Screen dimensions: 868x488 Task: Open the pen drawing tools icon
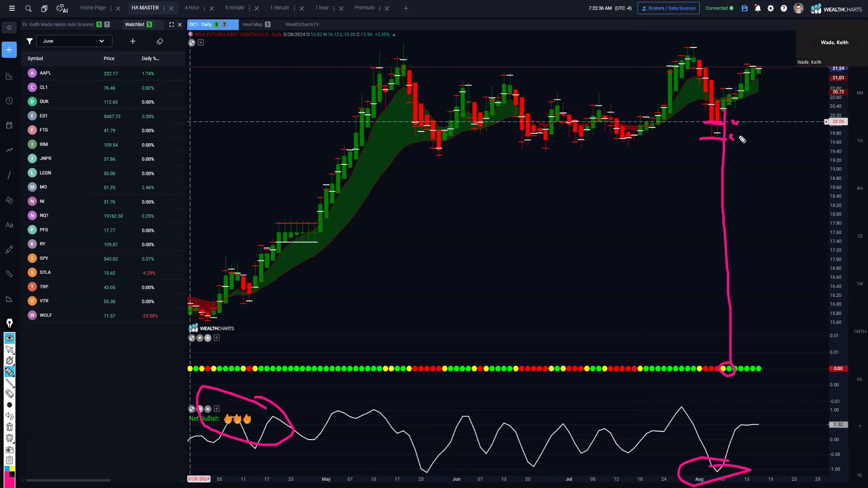tap(9, 323)
